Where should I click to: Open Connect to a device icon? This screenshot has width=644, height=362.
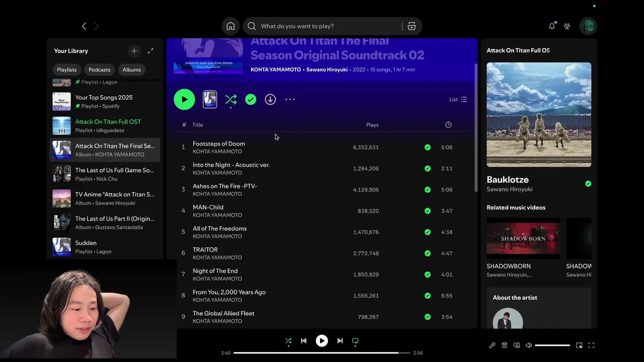click(517, 345)
